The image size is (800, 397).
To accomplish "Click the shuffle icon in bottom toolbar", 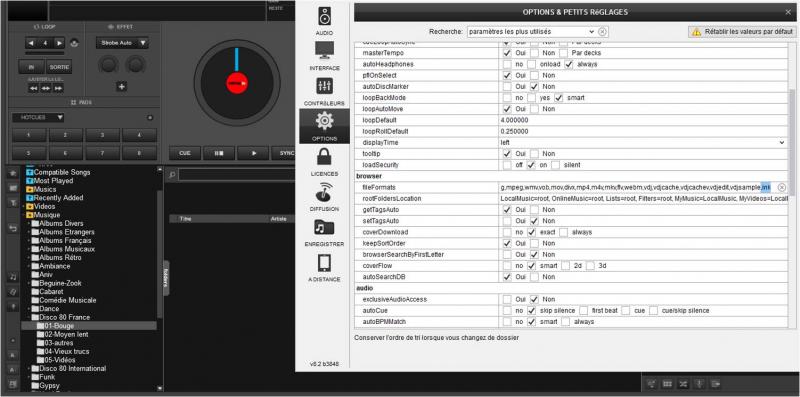I will pos(683,384).
